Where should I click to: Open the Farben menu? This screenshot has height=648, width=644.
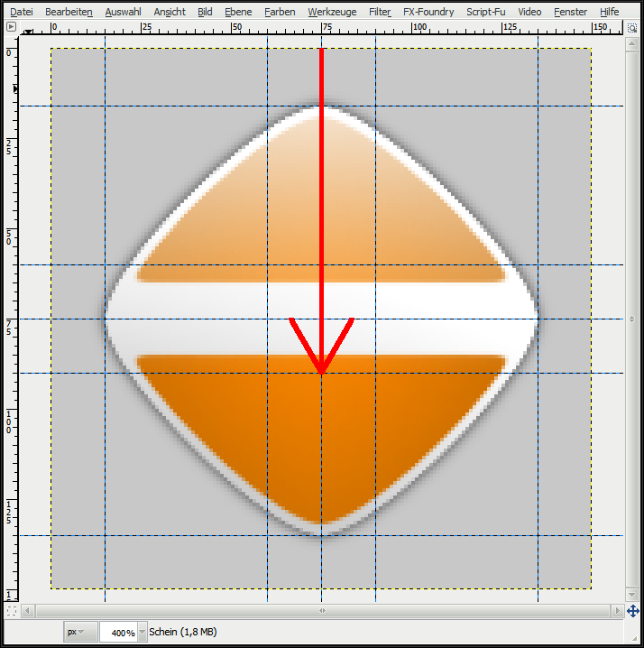[x=281, y=12]
